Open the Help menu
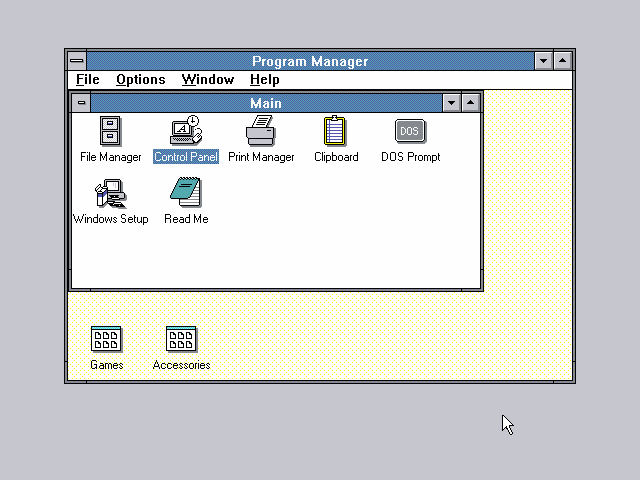The image size is (640, 480). pos(264,80)
